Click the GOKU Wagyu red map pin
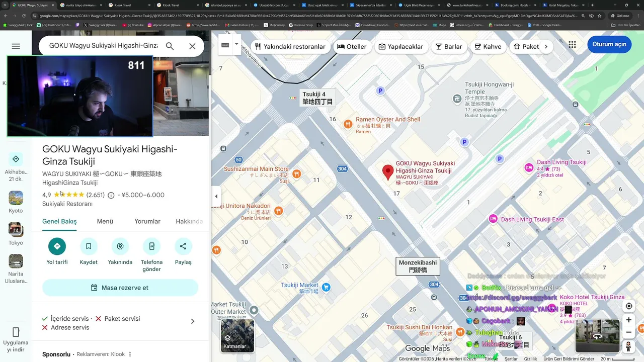The height and width of the screenshot is (362, 644). coord(388,172)
